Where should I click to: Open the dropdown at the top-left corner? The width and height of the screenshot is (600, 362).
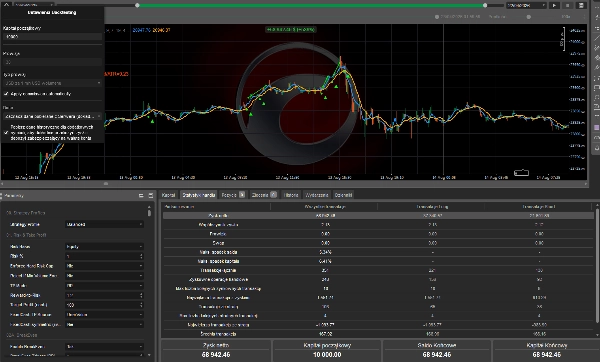point(34,5)
